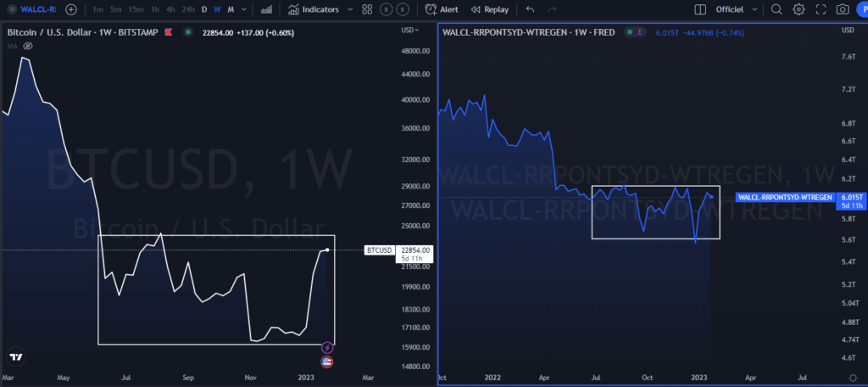This screenshot has height=387, width=868.
Task: Open chart settings gear icon
Action: (798, 9)
